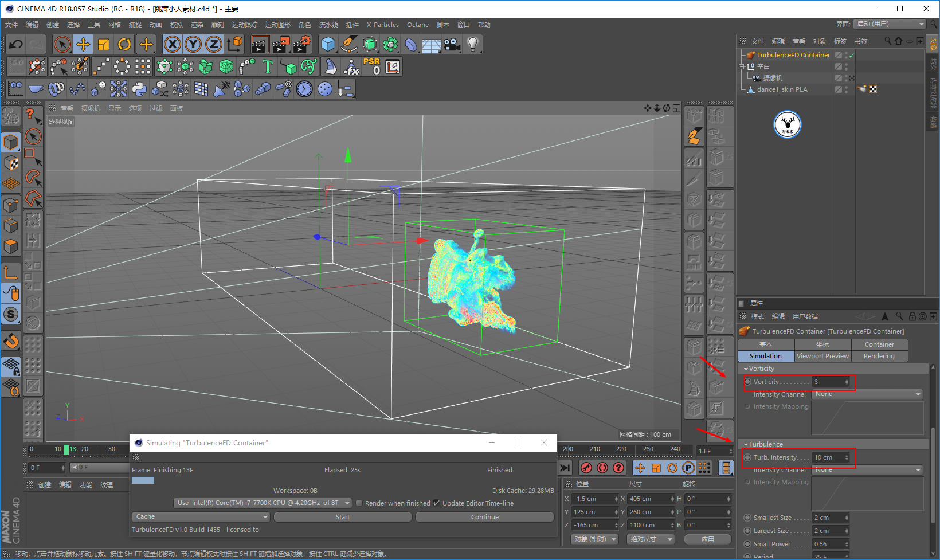Collapse the Turbulence section
940x560 pixels.
[x=746, y=445]
